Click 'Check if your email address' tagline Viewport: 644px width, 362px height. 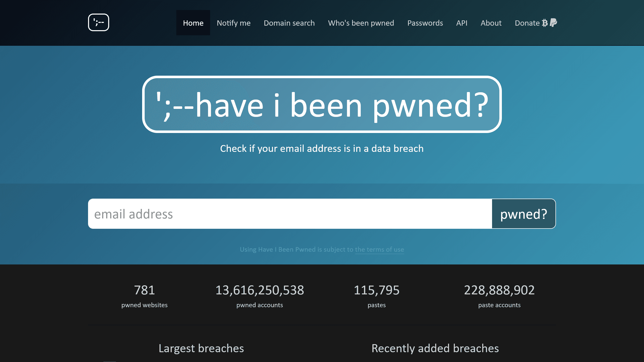(322, 149)
